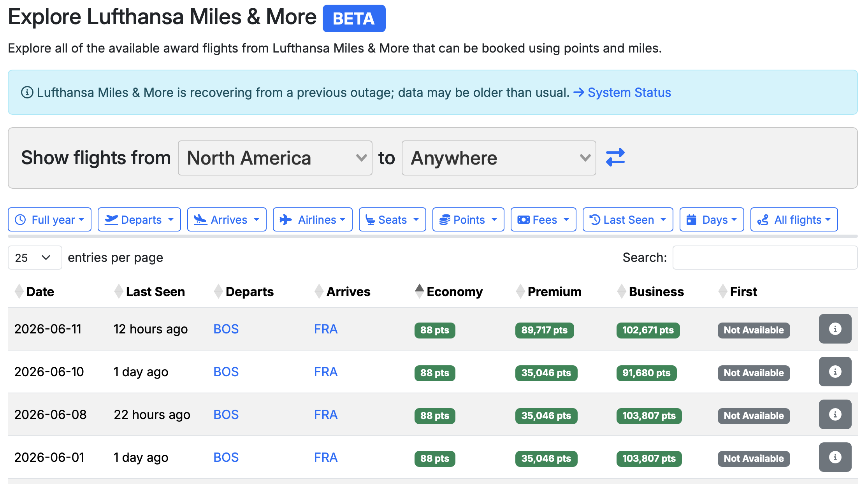Click the 35,046 pts Premium badge for 2026-06-01
The image size is (868, 484).
(x=546, y=459)
